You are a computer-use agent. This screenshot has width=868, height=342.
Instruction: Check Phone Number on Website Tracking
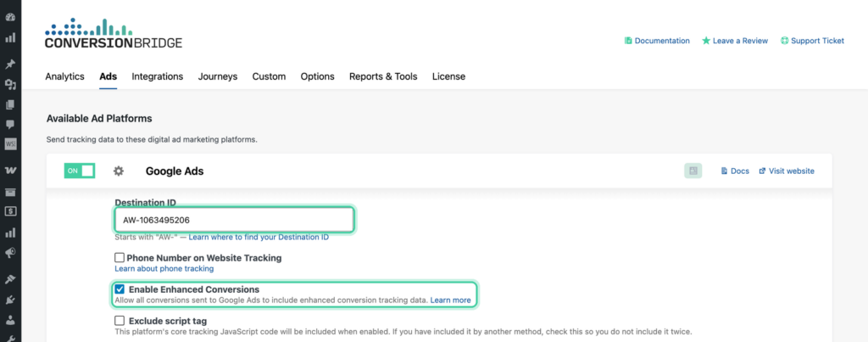(119, 258)
